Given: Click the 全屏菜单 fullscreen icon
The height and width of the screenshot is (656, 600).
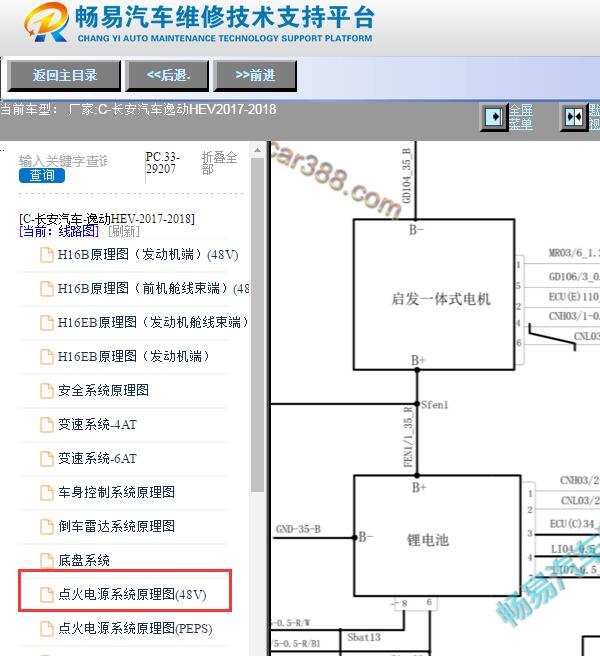Looking at the screenshot, I should coord(494,117).
